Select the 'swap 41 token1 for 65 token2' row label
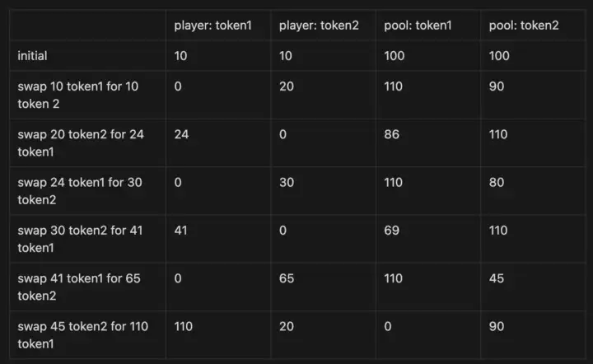This screenshot has height=364, width=593. tap(78, 287)
